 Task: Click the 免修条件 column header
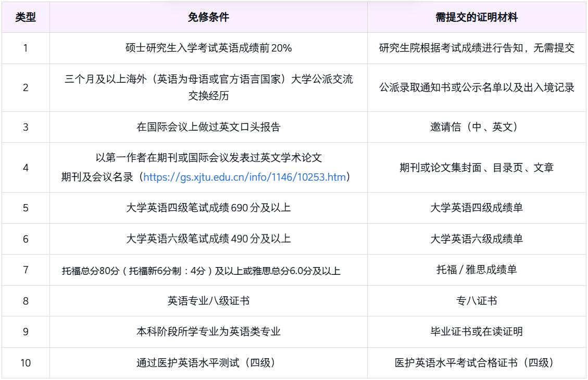(x=208, y=17)
